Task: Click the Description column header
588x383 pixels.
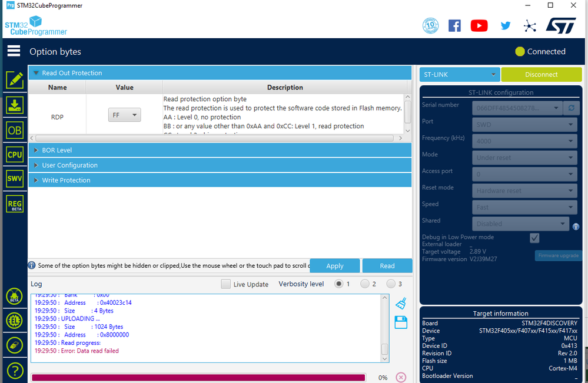Action: [285, 87]
